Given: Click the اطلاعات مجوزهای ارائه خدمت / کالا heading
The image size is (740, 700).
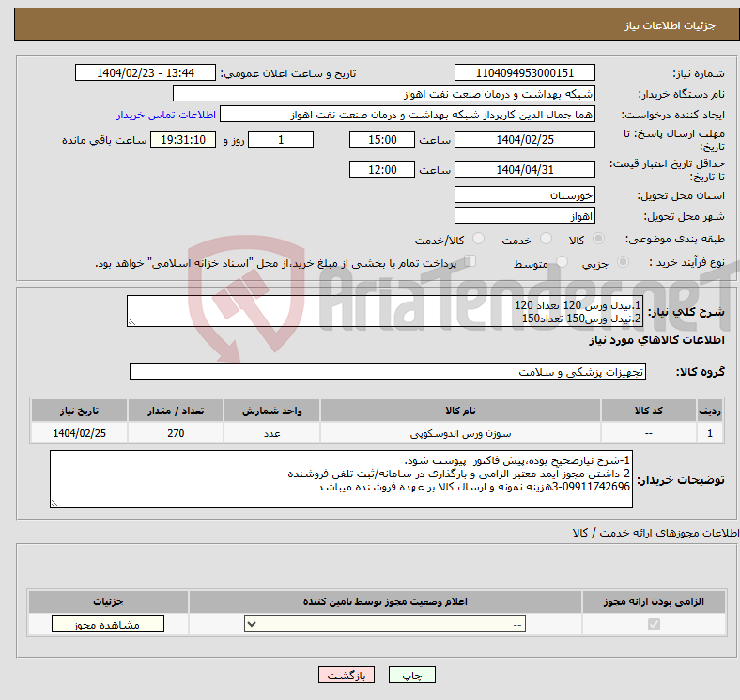Looking at the screenshot, I should point(655,533).
